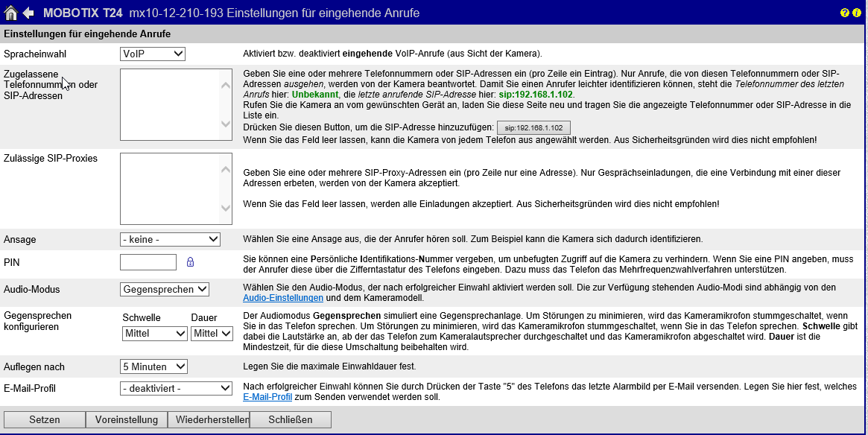The width and height of the screenshot is (868, 435).
Task: Click the Auflegen nach label
Action: (x=34, y=367)
